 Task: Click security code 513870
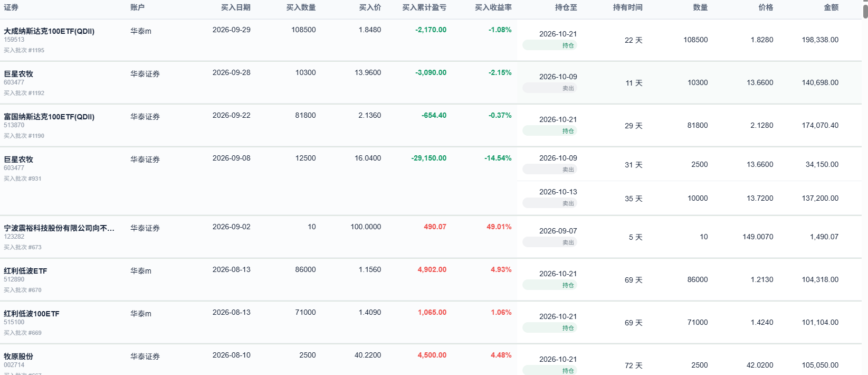click(14, 125)
